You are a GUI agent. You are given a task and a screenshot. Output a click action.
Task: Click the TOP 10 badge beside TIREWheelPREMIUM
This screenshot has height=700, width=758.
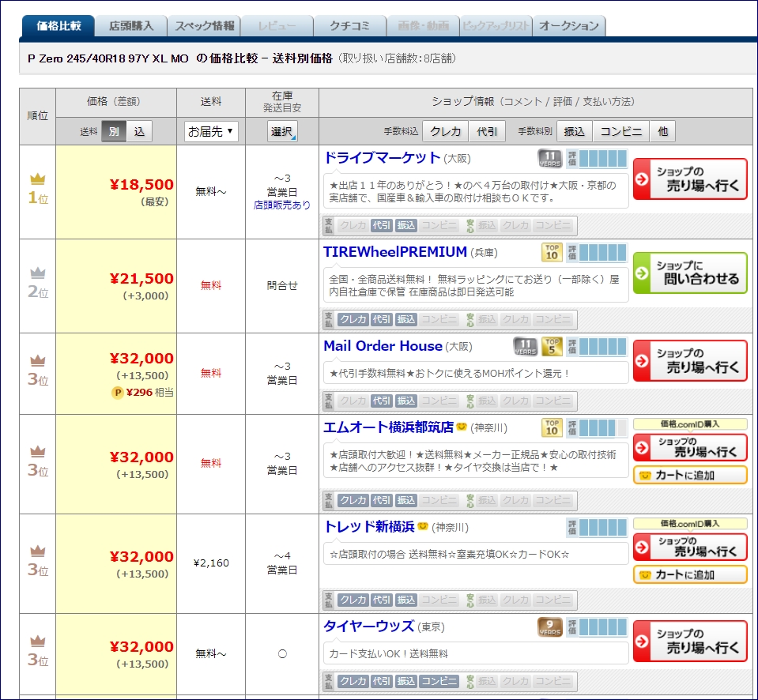pyautogui.click(x=552, y=252)
